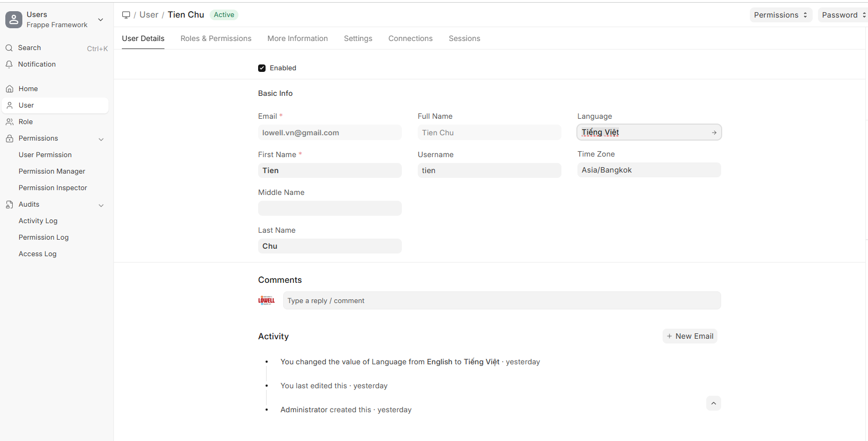Switch to Roles & Permissions tab
Screen dimensions: 868x441
216,38
